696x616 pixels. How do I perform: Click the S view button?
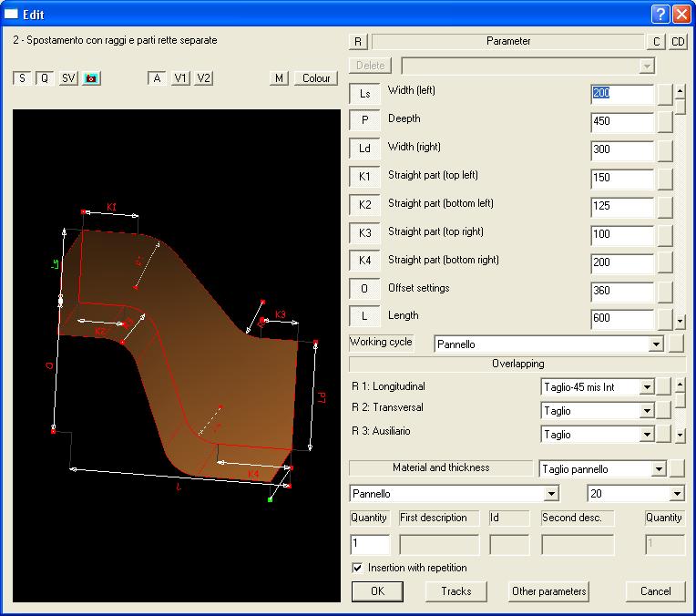click(21, 78)
